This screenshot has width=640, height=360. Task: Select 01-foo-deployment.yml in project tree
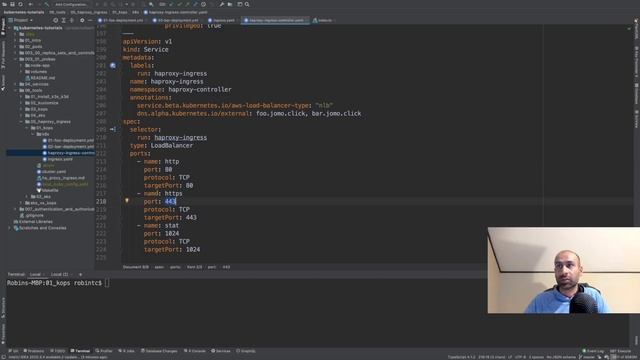click(x=68, y=140)
